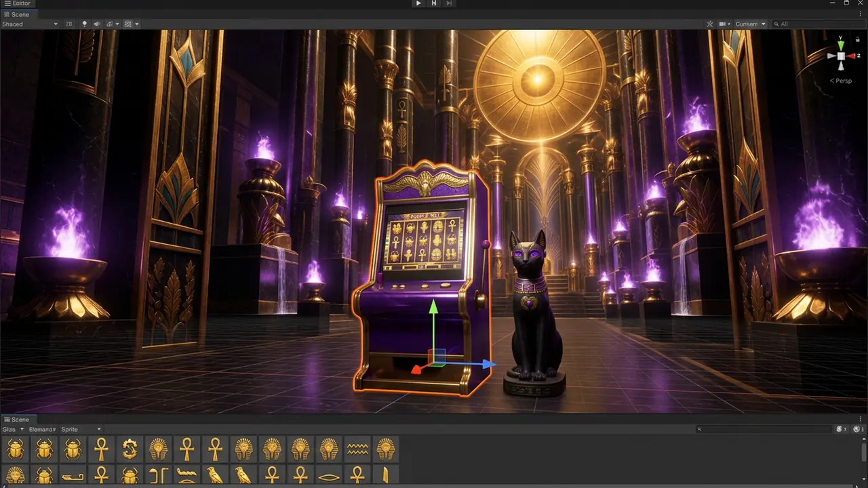
Task: Open the bottom panel kebab options menu
Action: pyautogui.click(x=861, y=420)
